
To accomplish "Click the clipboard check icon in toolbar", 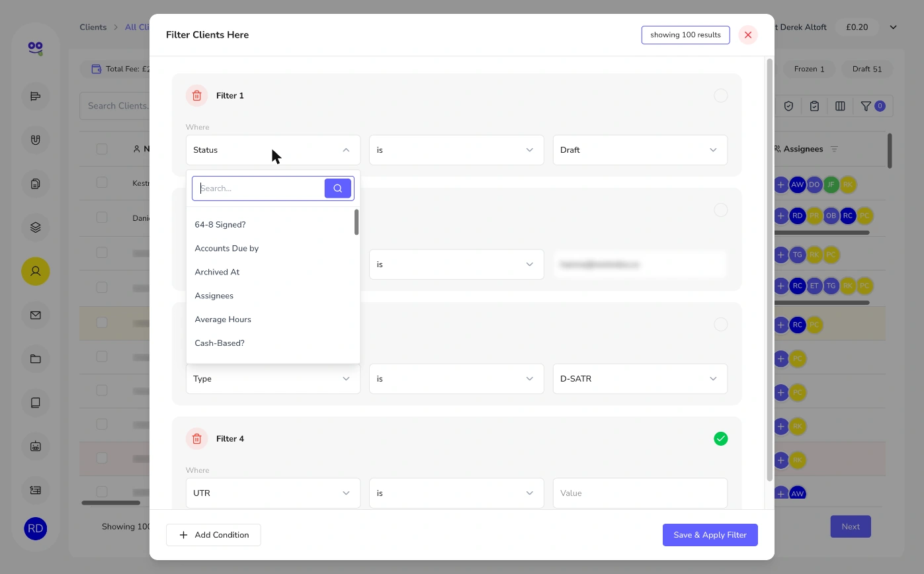I will point(814,106).
